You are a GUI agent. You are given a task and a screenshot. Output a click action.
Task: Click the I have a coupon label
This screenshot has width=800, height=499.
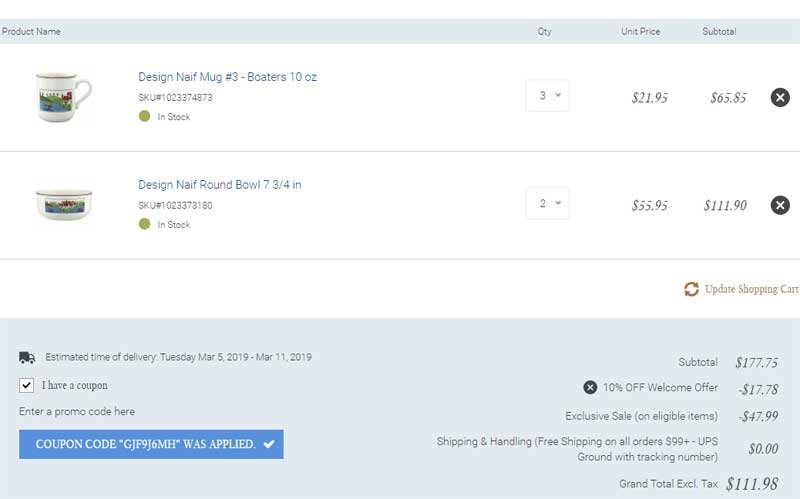pyautogui.click(x=74, y=385)
